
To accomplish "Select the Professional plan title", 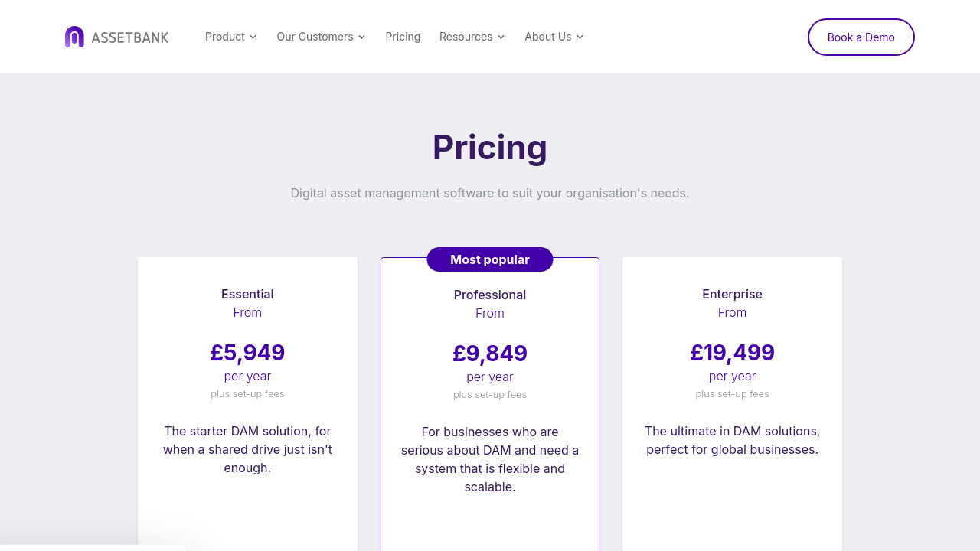I will 490,295.
